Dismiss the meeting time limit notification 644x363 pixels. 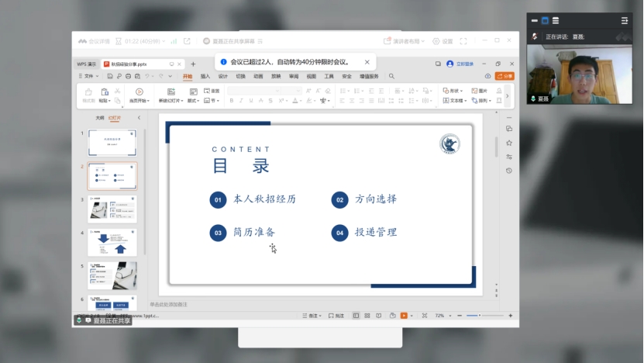tap(367, 62)
